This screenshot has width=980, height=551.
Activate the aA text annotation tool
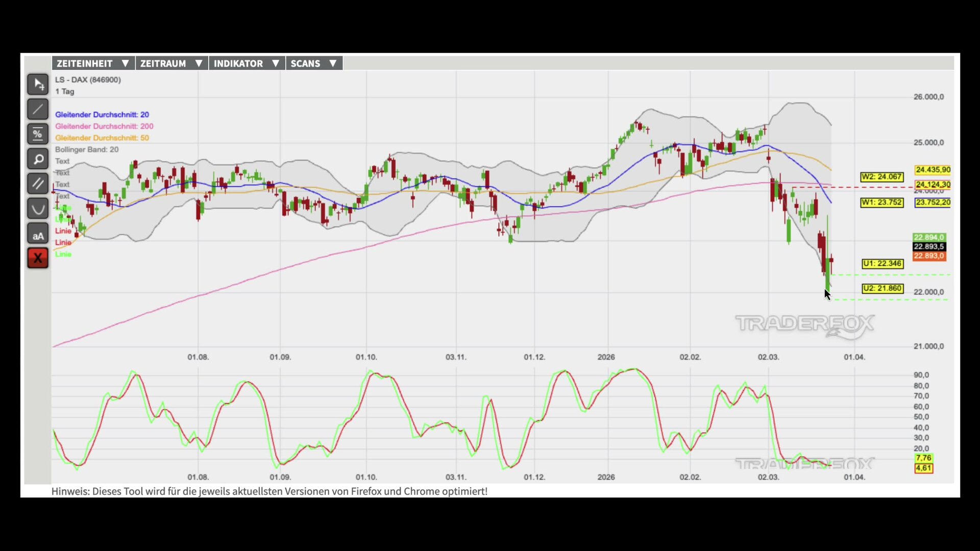point(38,234)
